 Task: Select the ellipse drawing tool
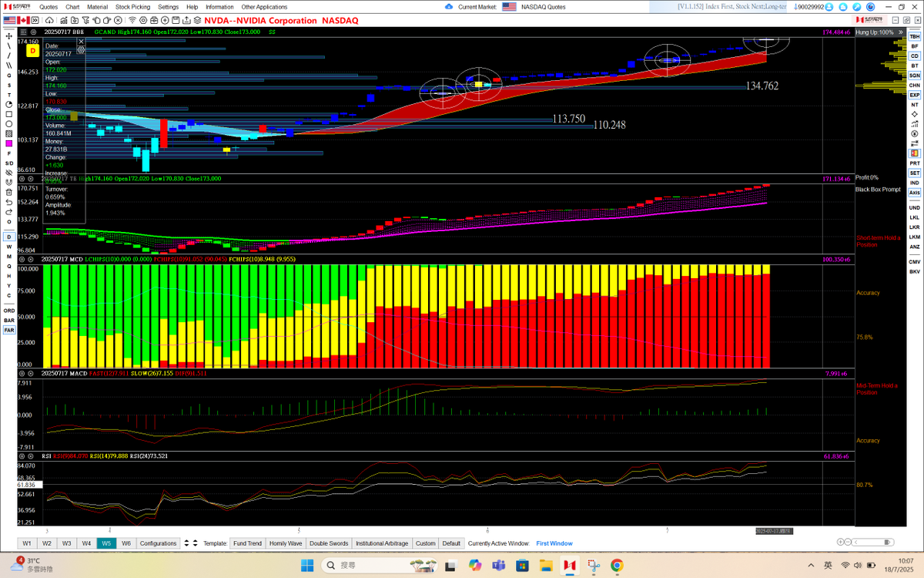(9, 123)
